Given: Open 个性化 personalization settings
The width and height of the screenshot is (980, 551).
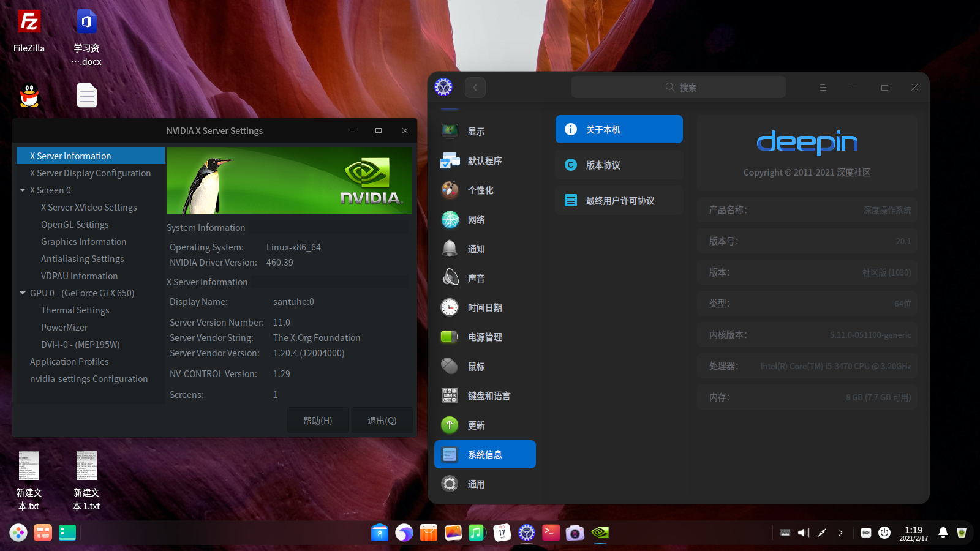Looking at the screenshot, I should click(x=485, y=190).
